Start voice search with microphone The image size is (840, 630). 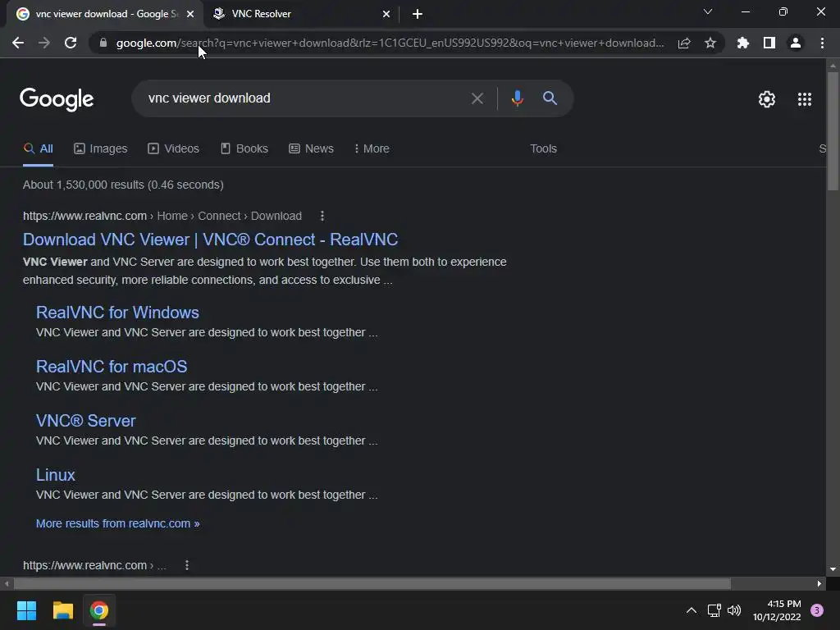[x=517, y=98]
